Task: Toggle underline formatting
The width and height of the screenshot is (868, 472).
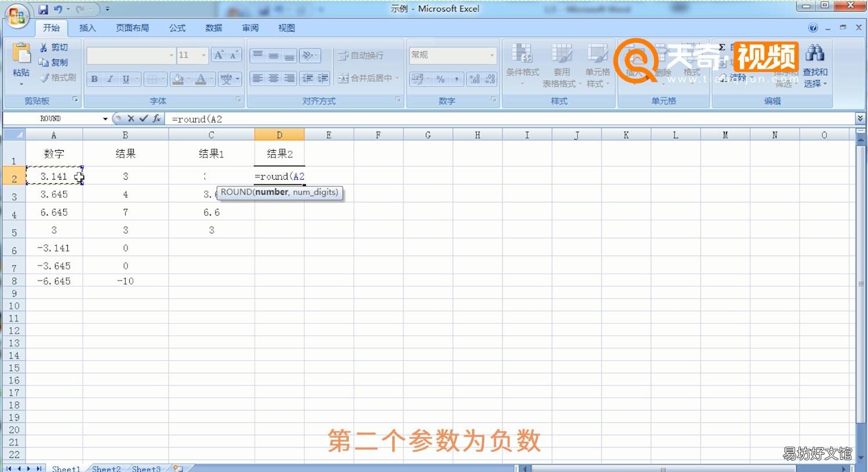Action: pyautogui.click(x=126, y=79)
